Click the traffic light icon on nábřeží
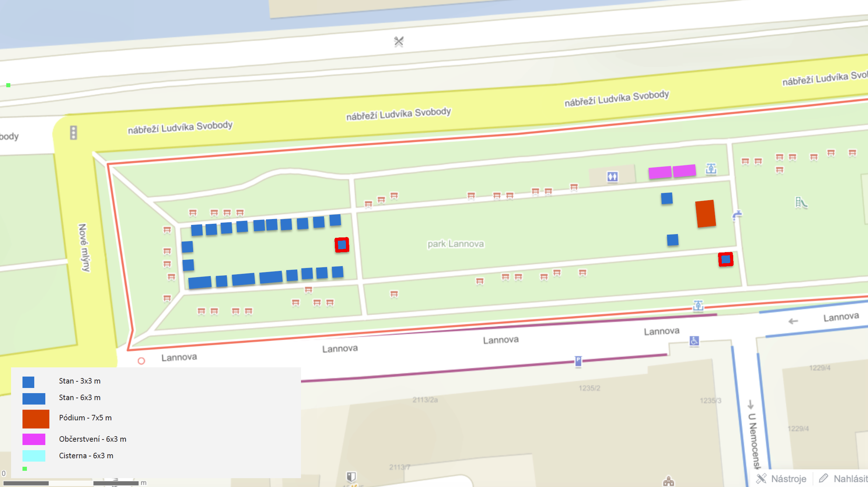This screenshot has height=487, width=868. [x=73, y=133]
